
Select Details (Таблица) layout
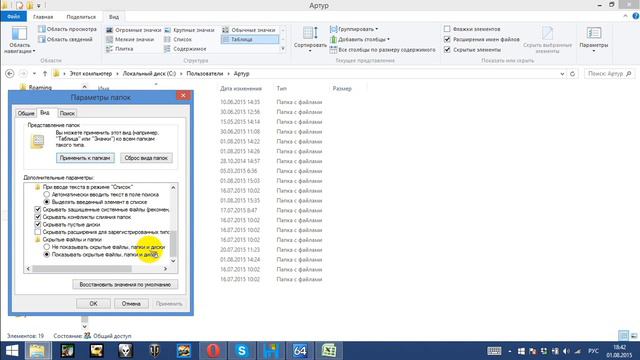250,40
